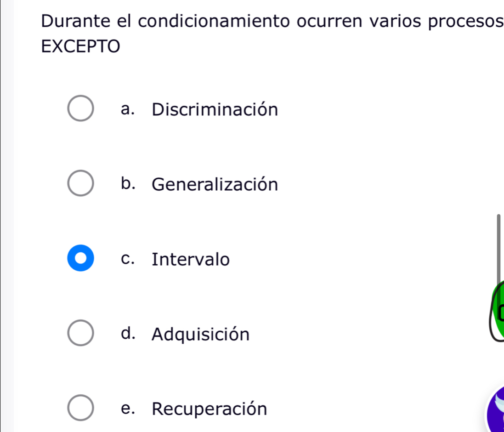This screenshot has width=504, height=432.
Task: Click the letter 'd.' option prefix
Action: tap(130, 334)
